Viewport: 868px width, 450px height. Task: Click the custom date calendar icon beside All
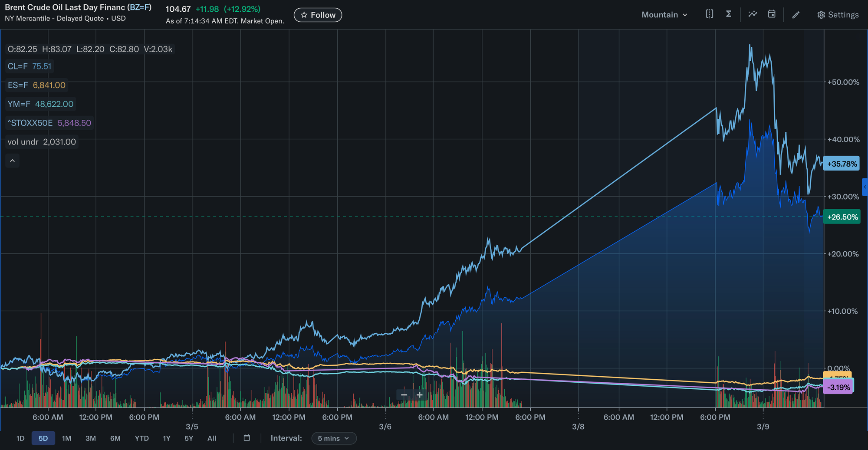coord(247,438)
